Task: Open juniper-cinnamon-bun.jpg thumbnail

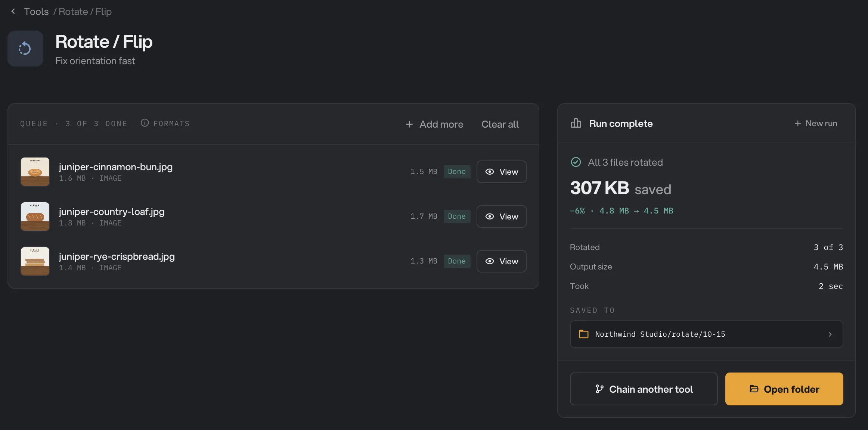Action: (x=35, y=172)
